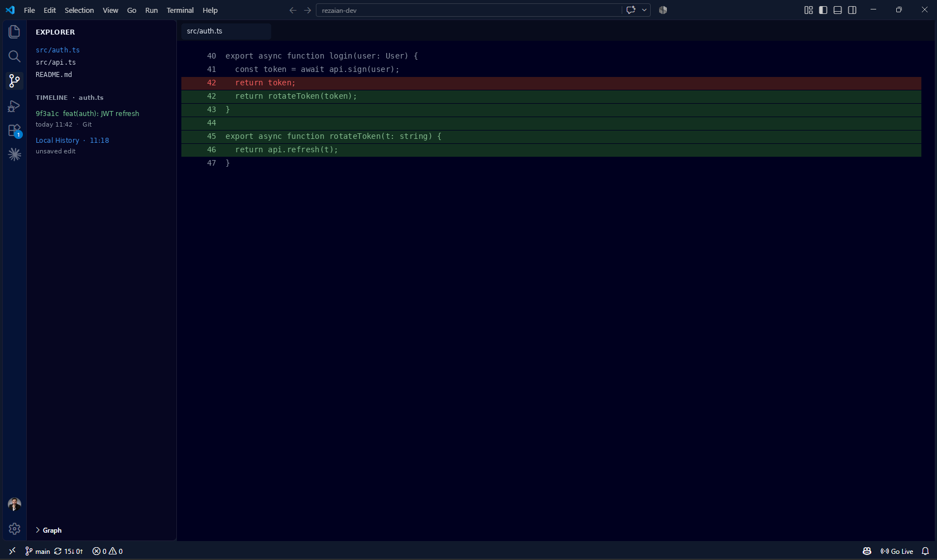Open the Terminal menu

180,10
